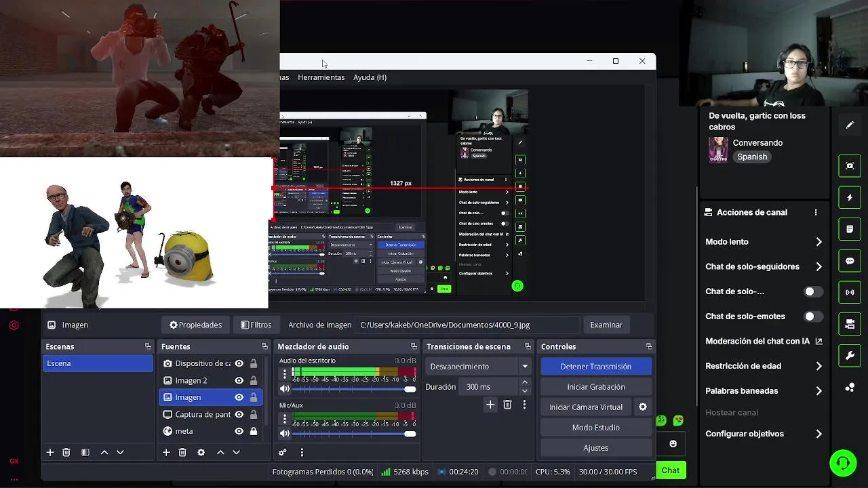Open Propiedades of selected source
Image resolution: width=868 pixels, height=488 pixels.
tap(196, 325)
